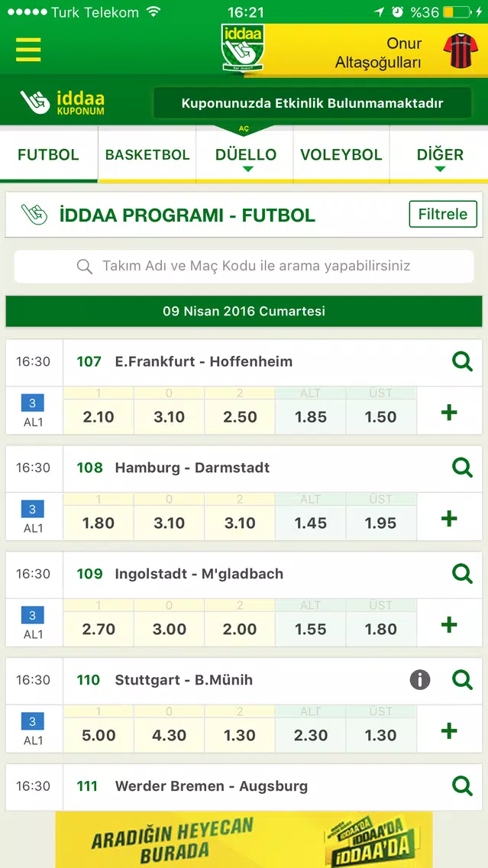Viewport: 488px width, 868px height.
Task: Expand more bets plus for Hamburg - Darmstadt
Action: tap(449, 519)
